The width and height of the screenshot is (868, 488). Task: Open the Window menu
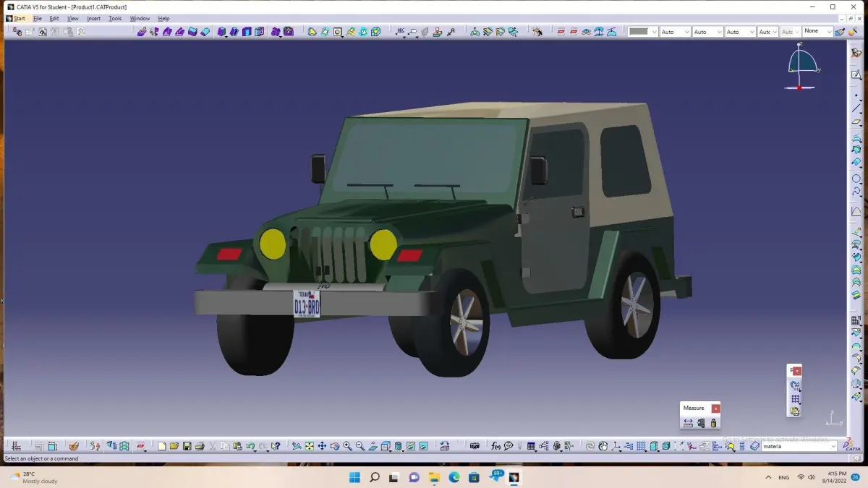[x=140, y=18]
